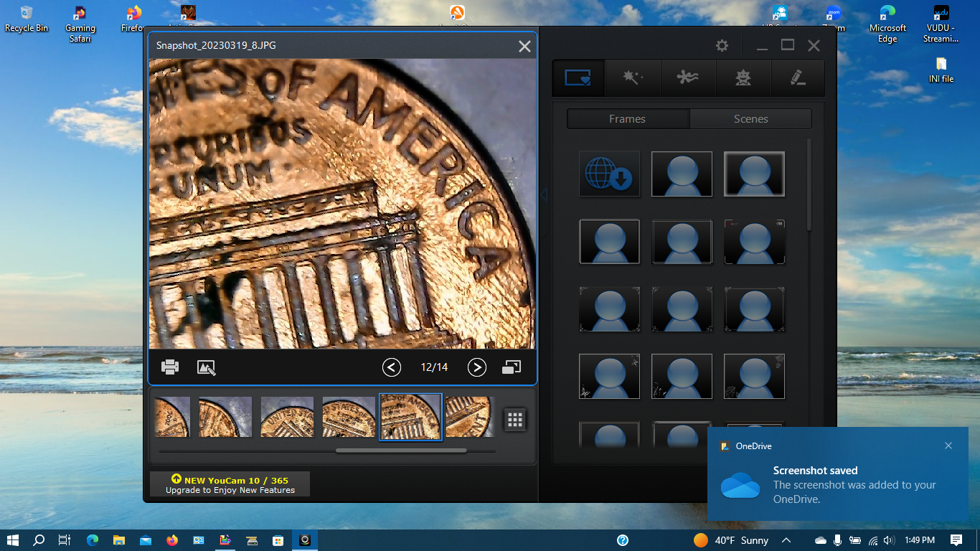Go to the next snapshot
980x551 pixels.
(477, 367)
